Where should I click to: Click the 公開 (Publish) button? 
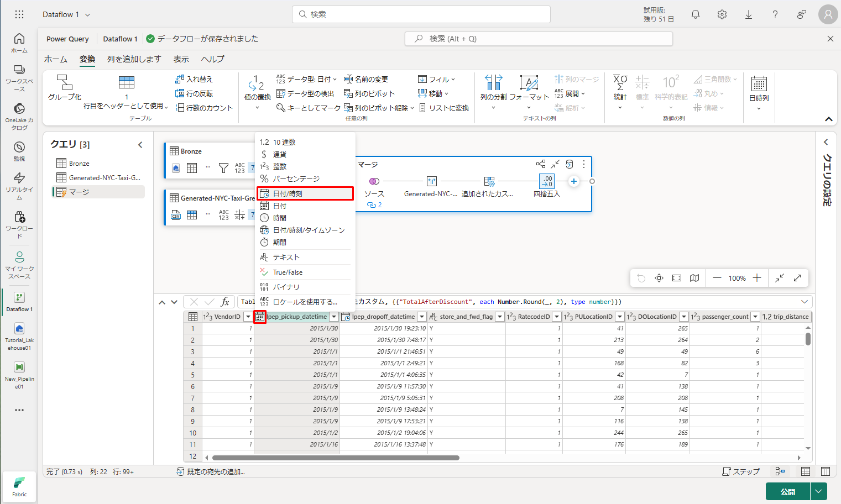click(787, 491)
